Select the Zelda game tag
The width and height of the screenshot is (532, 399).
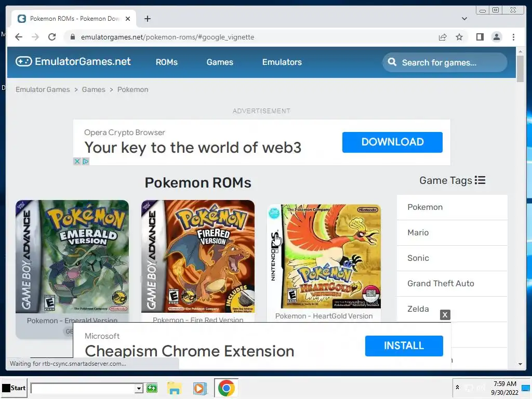(x=418, y=309)
